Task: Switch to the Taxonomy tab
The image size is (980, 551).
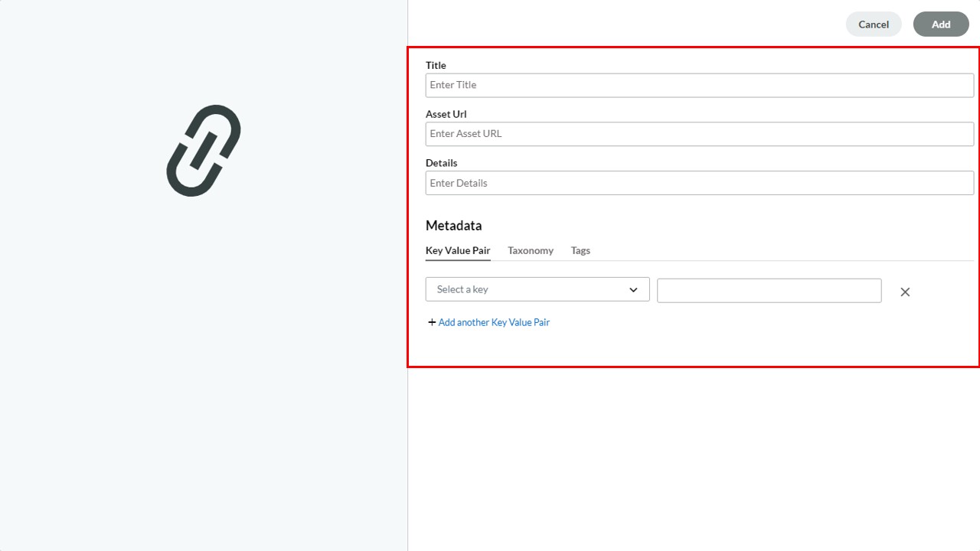Action: [531, 250]
